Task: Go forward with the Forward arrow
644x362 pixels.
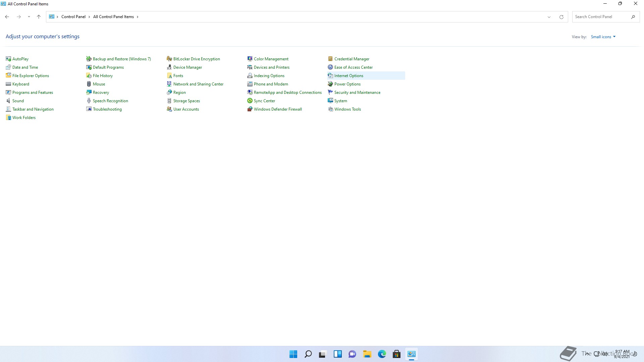Action: pyautogui.click(x=19, y=16)
